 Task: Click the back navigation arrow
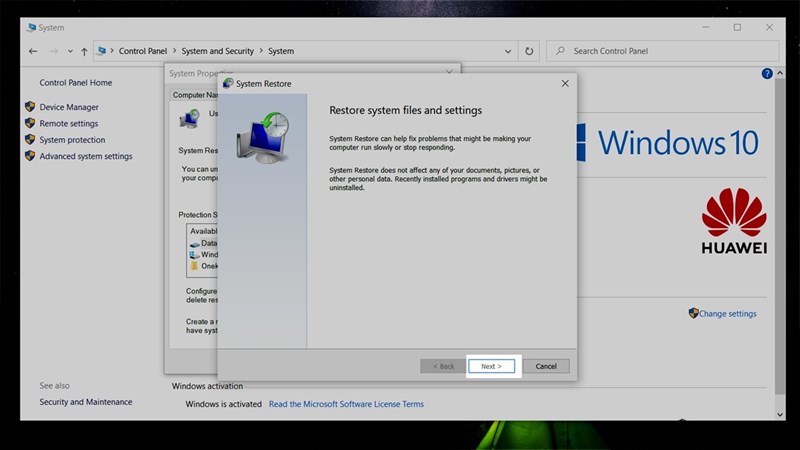coord(33,51)
